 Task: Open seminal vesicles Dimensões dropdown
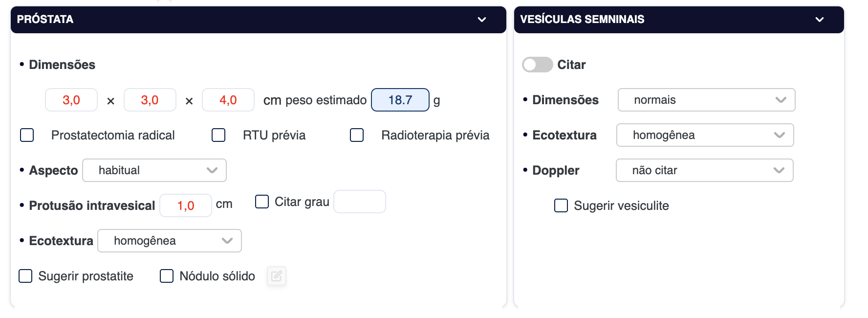pyautogui.click(x=706, y=100)
